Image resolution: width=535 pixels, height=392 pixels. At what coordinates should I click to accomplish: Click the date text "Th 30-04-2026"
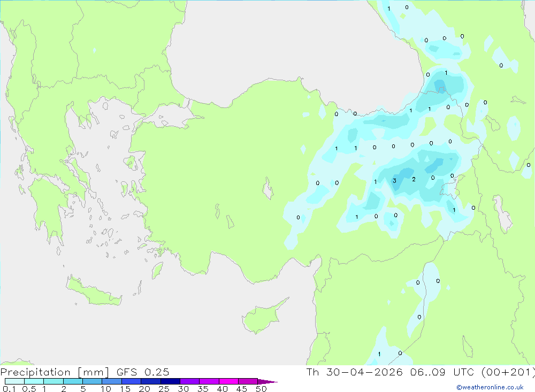tap(354, 372)
